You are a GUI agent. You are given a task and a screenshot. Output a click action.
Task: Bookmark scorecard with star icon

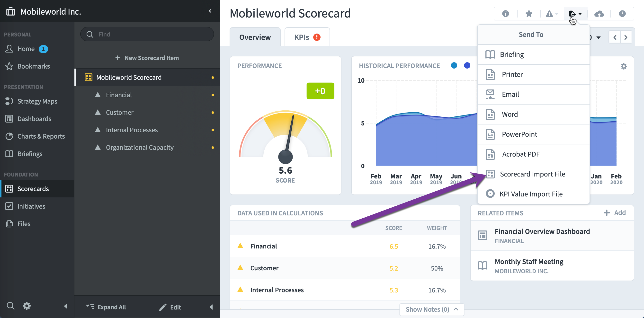529,14
